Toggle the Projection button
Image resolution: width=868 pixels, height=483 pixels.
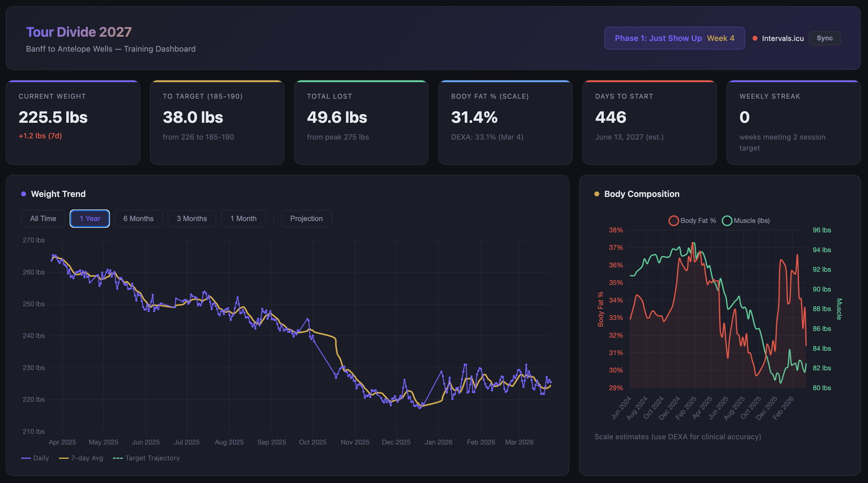pos(306,219)
